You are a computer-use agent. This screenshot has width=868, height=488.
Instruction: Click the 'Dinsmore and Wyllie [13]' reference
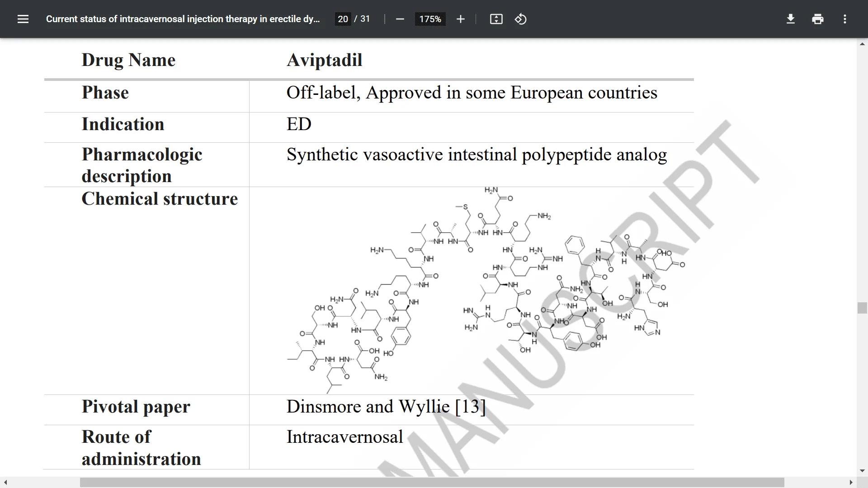[x=386, y=407]
